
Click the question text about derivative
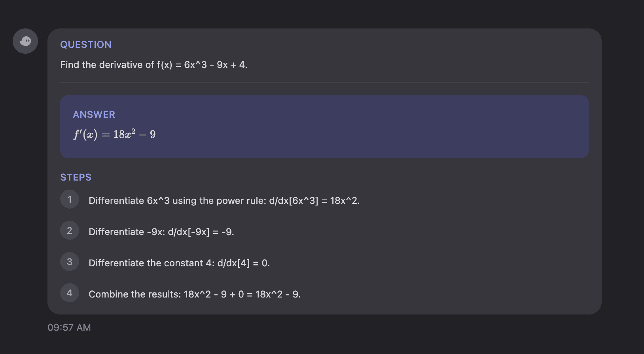153,65
